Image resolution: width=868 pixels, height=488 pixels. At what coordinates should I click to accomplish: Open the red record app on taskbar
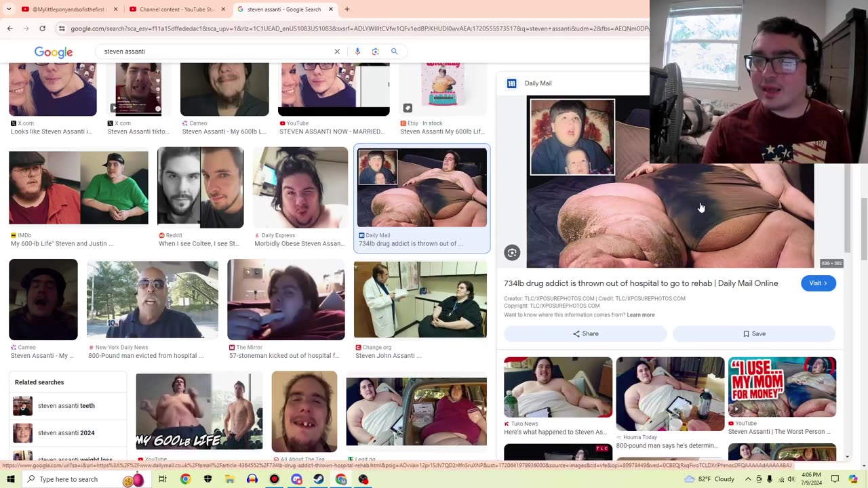[x=274, y=479]
